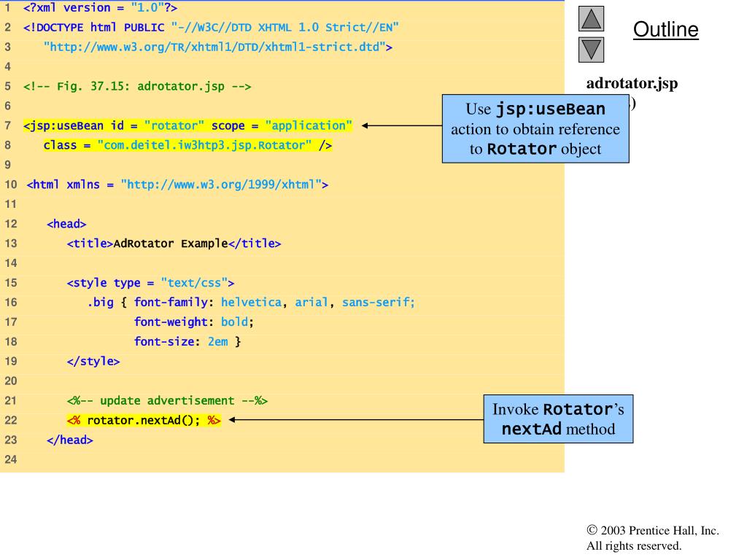The width and height of the screenshot is (747, 560).
Task: Click the style type "text/css" line
Action: pos(150,283)
